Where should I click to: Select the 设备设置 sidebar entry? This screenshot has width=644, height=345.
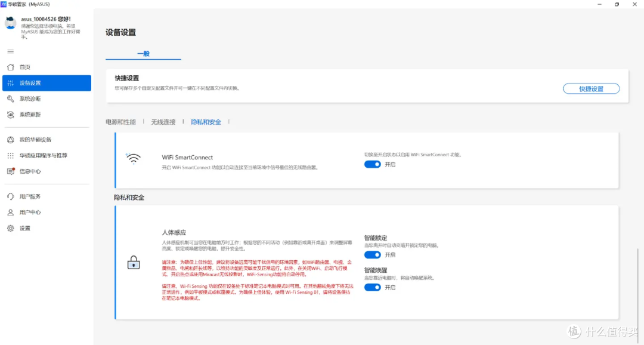point(47,83)
